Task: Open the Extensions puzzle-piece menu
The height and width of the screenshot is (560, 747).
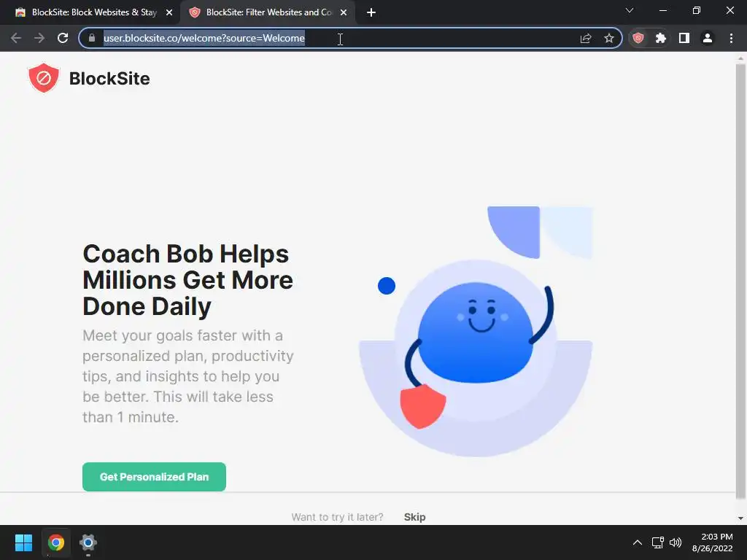Action: pyautogui.click(x=661, y=38)
